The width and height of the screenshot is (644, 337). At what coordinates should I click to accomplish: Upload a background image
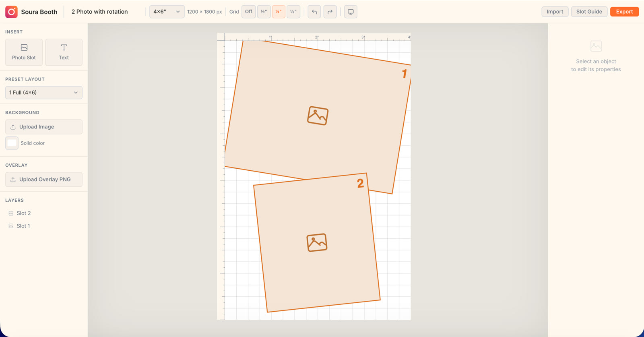click(x=44, y=127)
